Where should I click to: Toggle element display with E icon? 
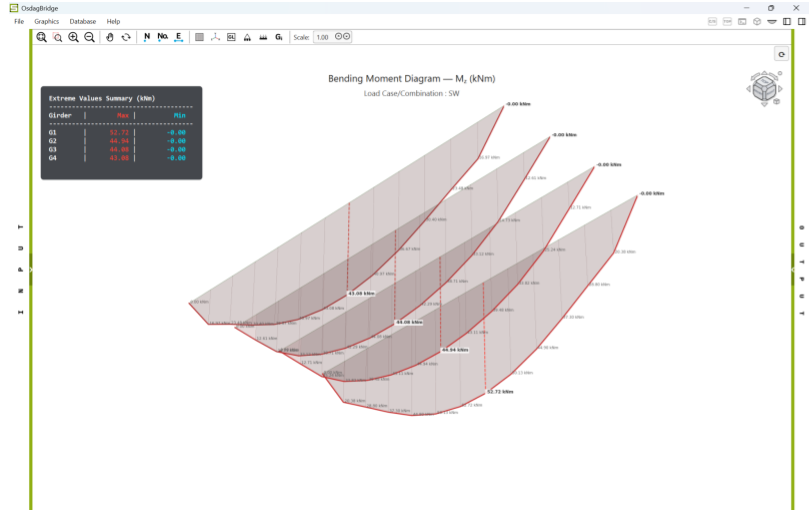(178, 37)
